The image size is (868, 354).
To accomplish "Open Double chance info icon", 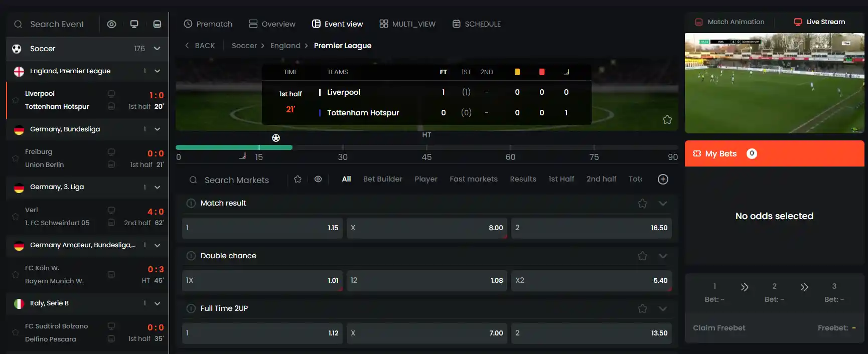I will (191, 256).
